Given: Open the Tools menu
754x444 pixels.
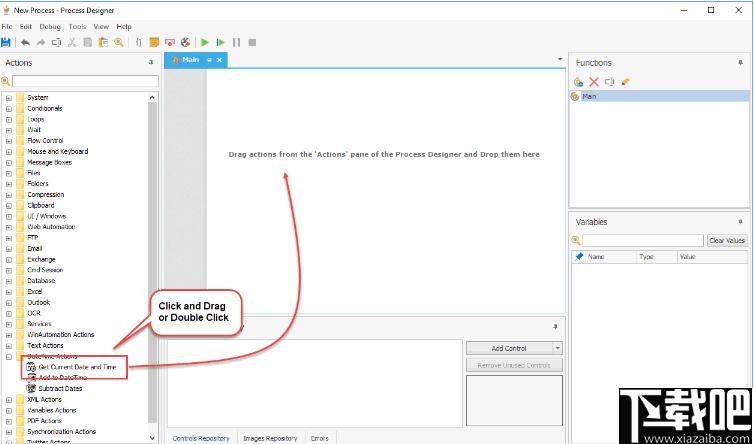Looking at the screenshot, I should pos(77,26).
